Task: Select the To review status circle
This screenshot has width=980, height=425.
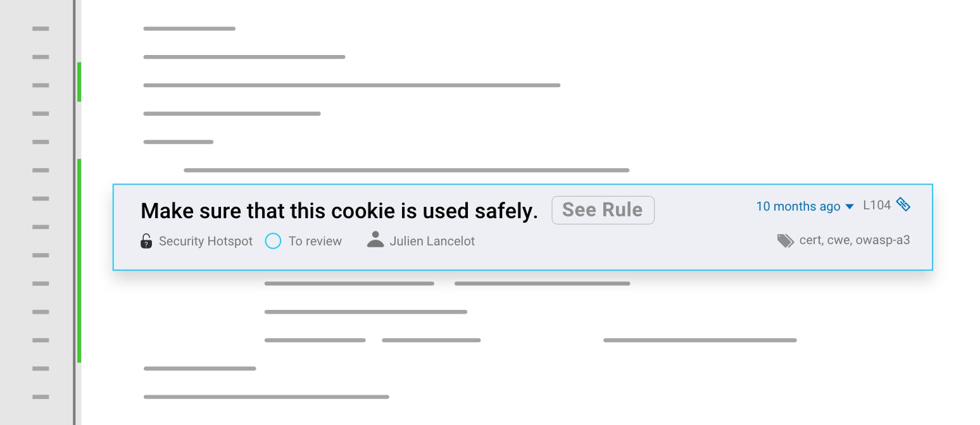Action: coord(273,241)
